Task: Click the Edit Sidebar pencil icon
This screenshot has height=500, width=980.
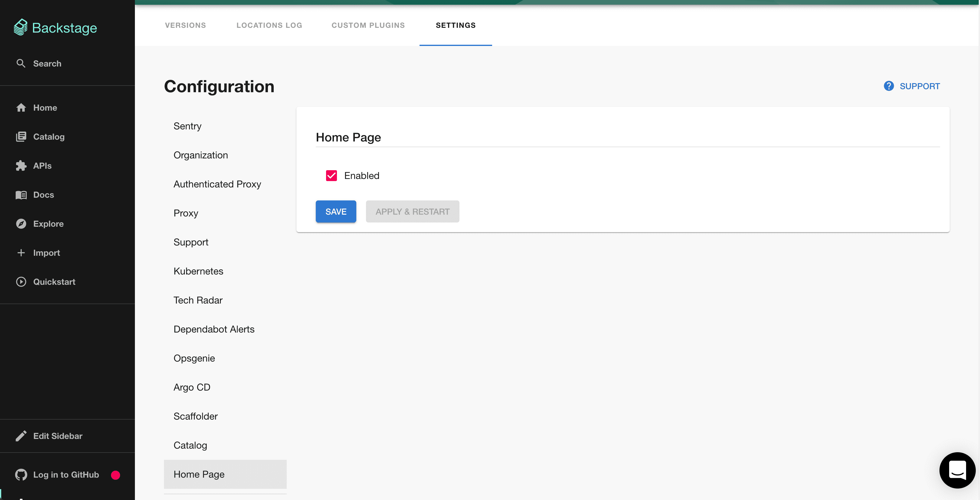Action: point(21,436)
